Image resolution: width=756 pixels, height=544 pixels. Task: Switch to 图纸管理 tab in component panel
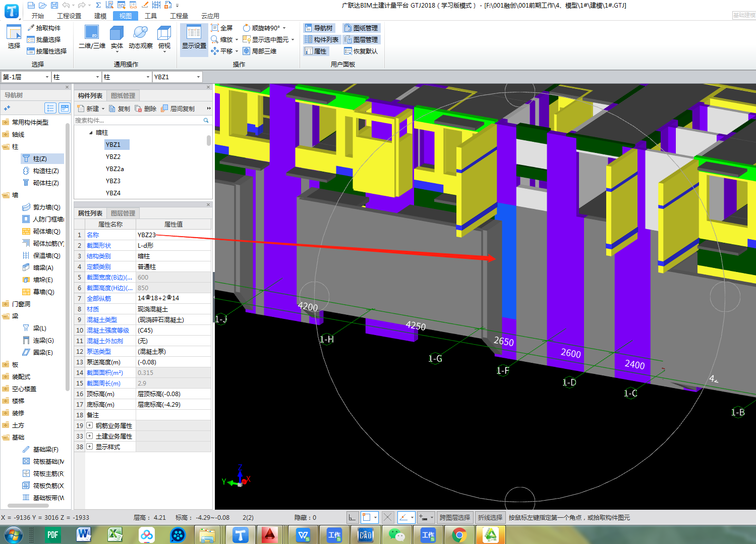tap(123, 95)
